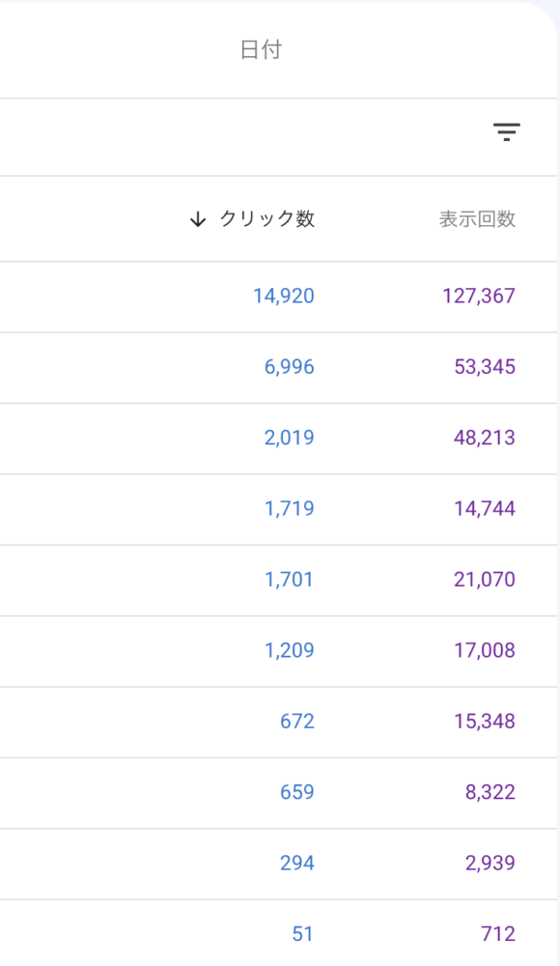The height and width of the screenshot is (966, 560).
Task: Sort by クリック数 column header
Action: click(x=267, y=218)
